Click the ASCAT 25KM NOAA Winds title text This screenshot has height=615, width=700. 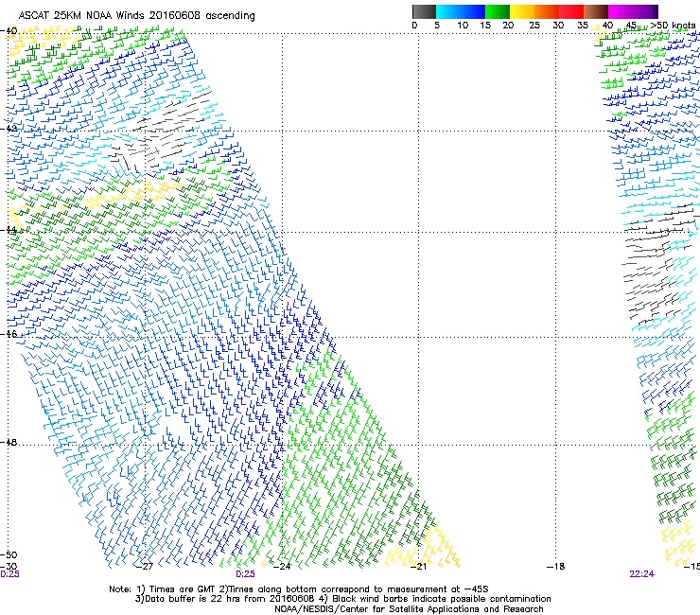click(136, 16)
